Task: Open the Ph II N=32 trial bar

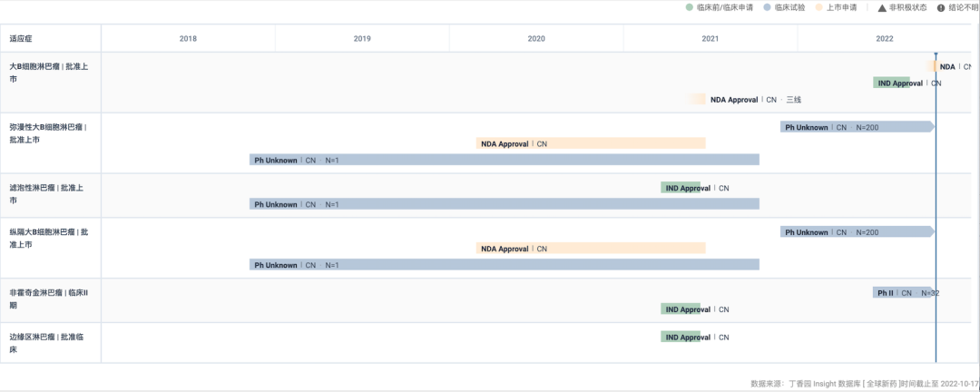Action: pyautogui.click(x=903, y=292)
